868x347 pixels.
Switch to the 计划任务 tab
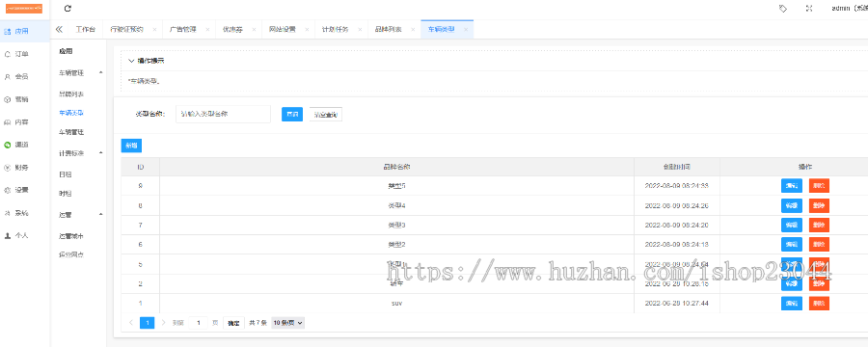[x=335, y=29]
